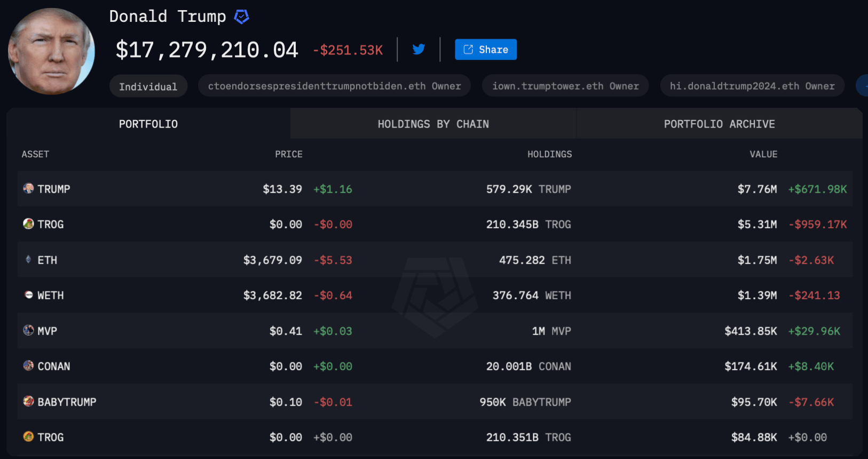Screen dimensions: 868x459
Task: Click holdings value 475.282 ETH
Action: coord(535,260)
